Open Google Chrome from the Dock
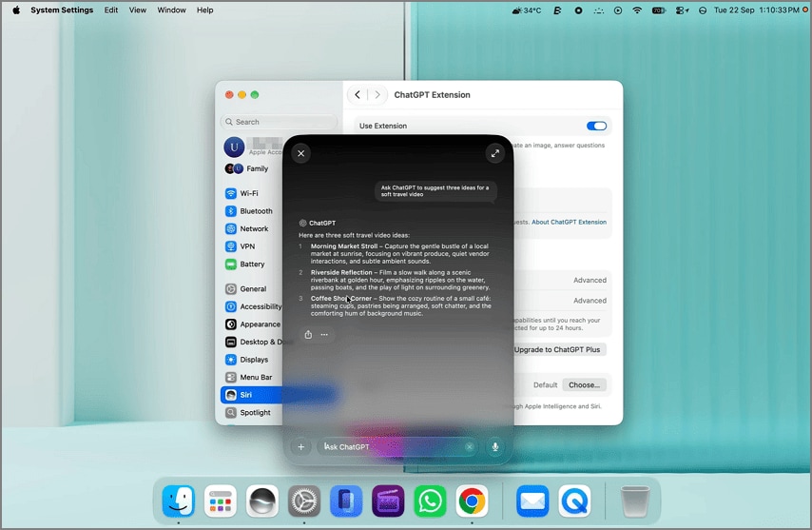 [472, 501]
